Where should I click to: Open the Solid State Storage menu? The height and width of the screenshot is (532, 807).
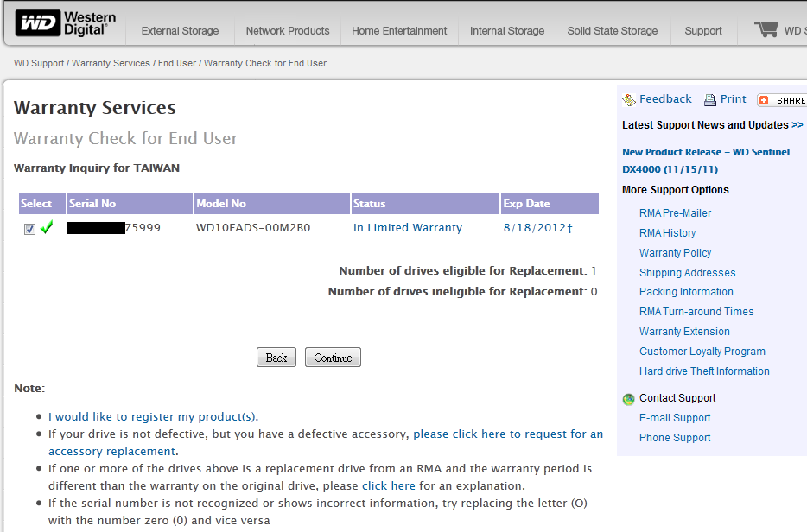(x=612, y=31)
